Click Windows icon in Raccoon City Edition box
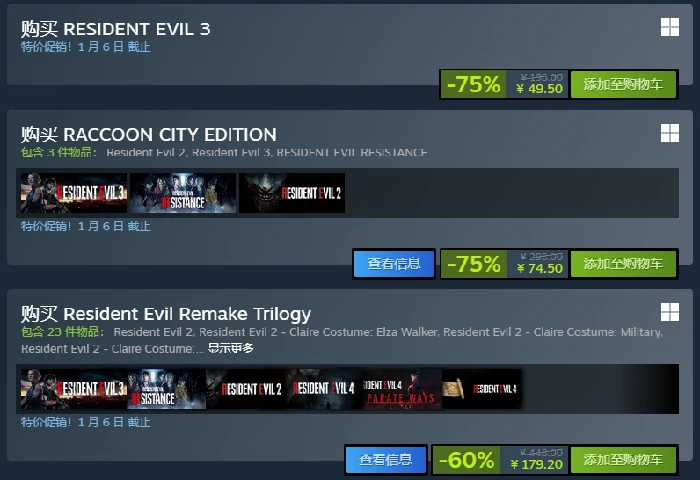700x480 pixels. coord(670,133)
